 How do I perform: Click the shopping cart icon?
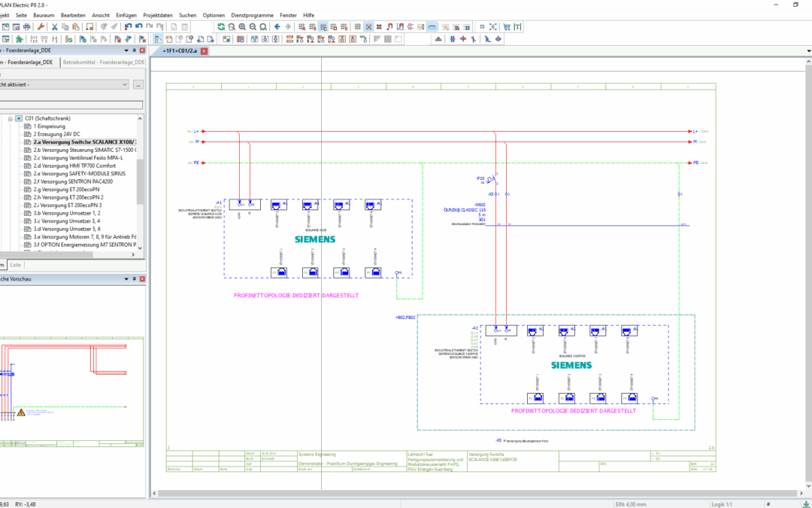tap(507, 27)
